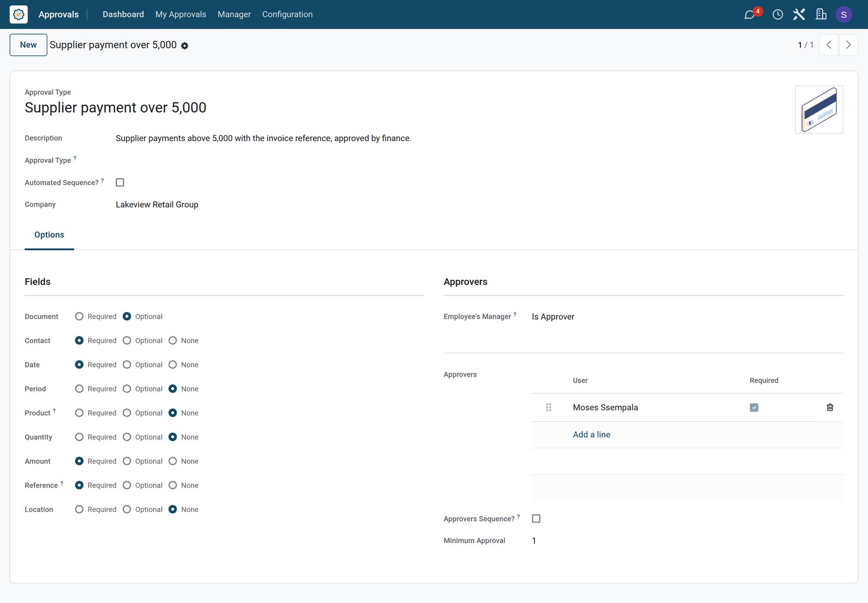This screenshot has width=868, height=603.
Task: Edit the Minimum Approval value
Action: click(687, 541)
